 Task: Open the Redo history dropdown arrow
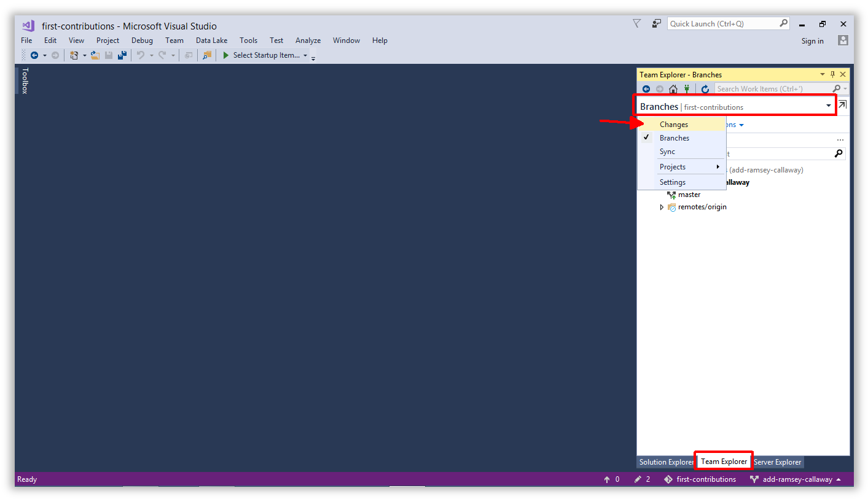point(173,56)
